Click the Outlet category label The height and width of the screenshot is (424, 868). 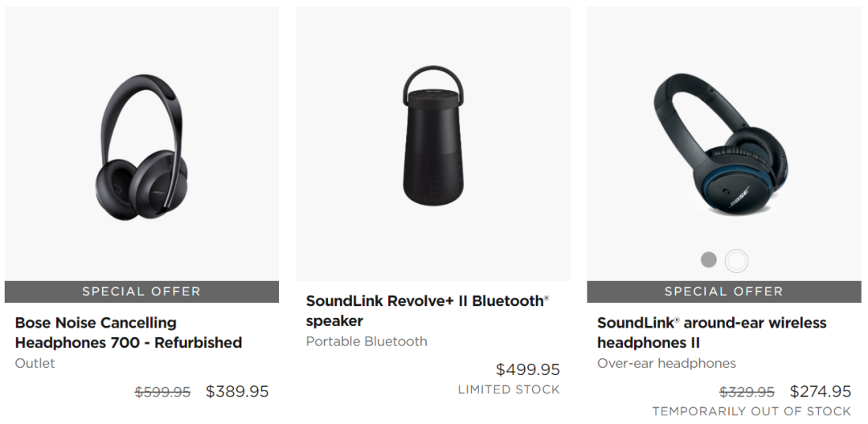coord(35,363)
